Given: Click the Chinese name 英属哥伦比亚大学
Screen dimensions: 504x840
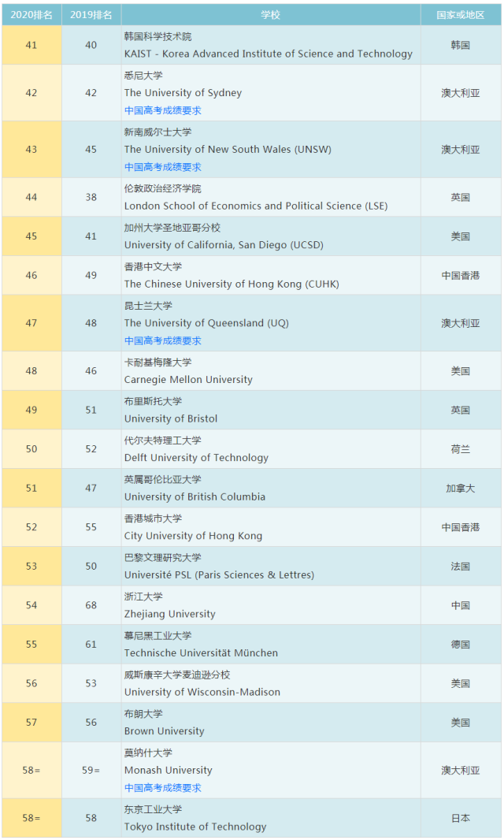Looking at the screenshot, I should pos(163,479).
